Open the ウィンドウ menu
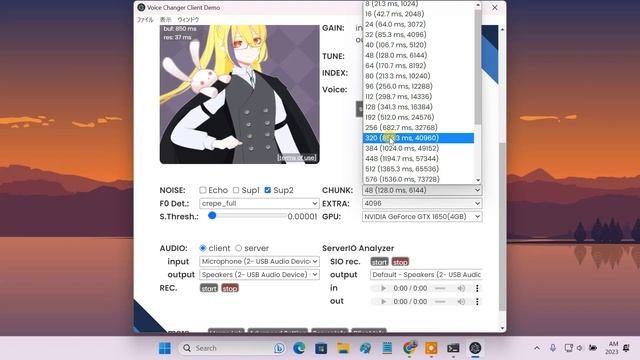The height and width of the screenshot is (360, 640). [188, 20]
